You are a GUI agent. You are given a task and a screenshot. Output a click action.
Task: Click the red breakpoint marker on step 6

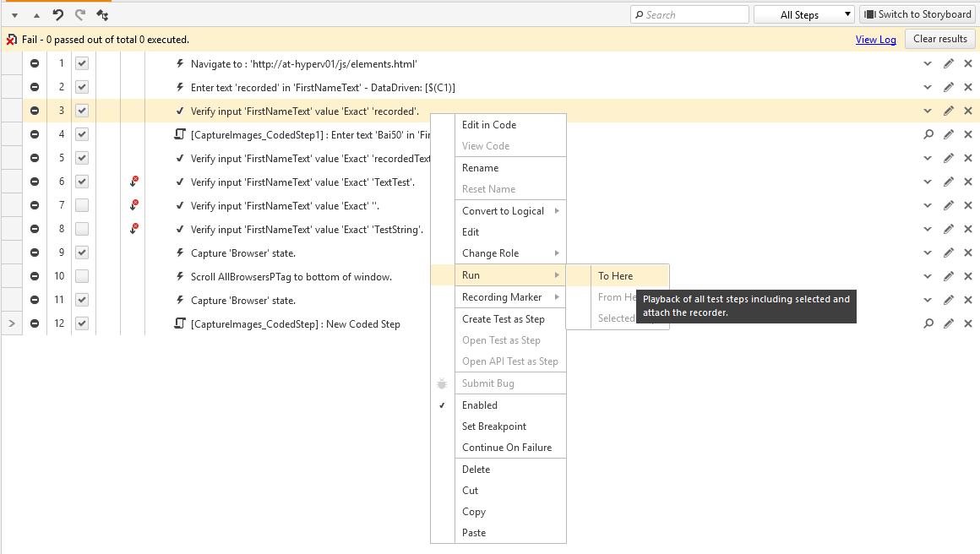(x=133, y=182)
